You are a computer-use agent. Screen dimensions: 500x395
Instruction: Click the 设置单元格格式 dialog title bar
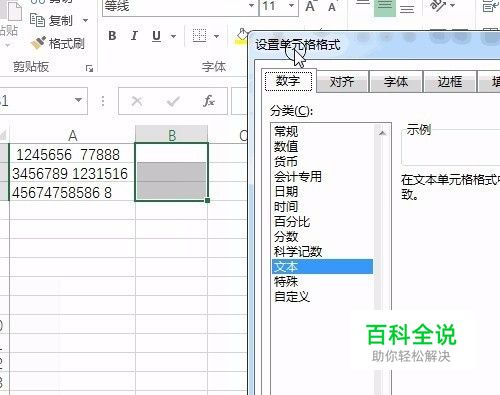(x=375, y=45)
